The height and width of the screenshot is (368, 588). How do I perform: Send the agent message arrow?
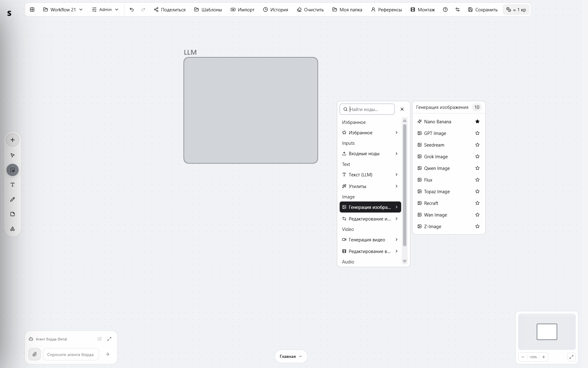[x=107, y=354]
